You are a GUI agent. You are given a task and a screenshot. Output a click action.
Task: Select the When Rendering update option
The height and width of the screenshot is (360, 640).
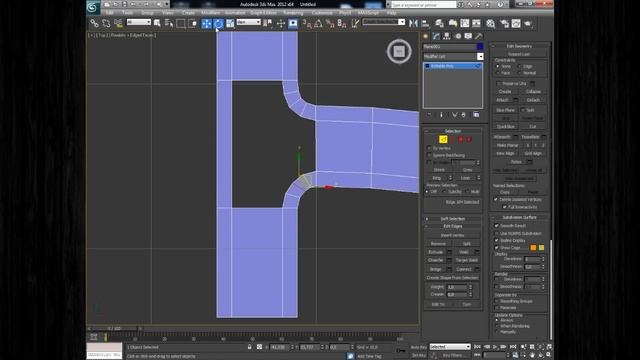(497, 326)
